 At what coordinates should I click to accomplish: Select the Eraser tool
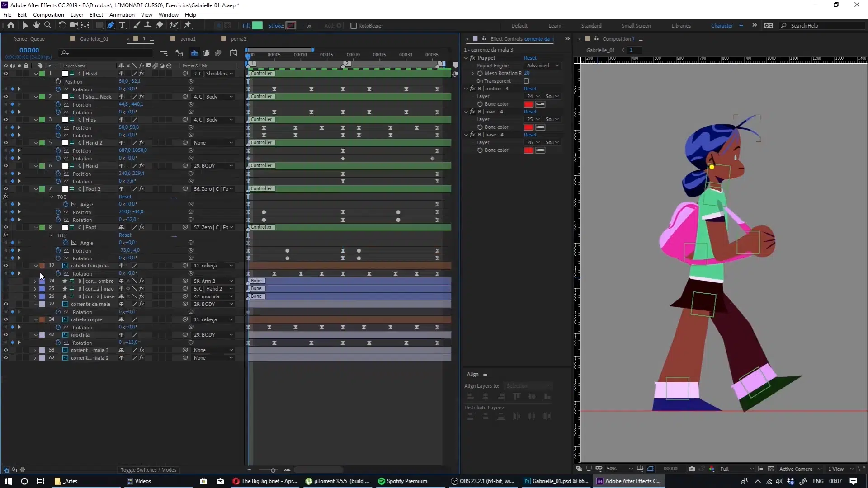(160, 25)
